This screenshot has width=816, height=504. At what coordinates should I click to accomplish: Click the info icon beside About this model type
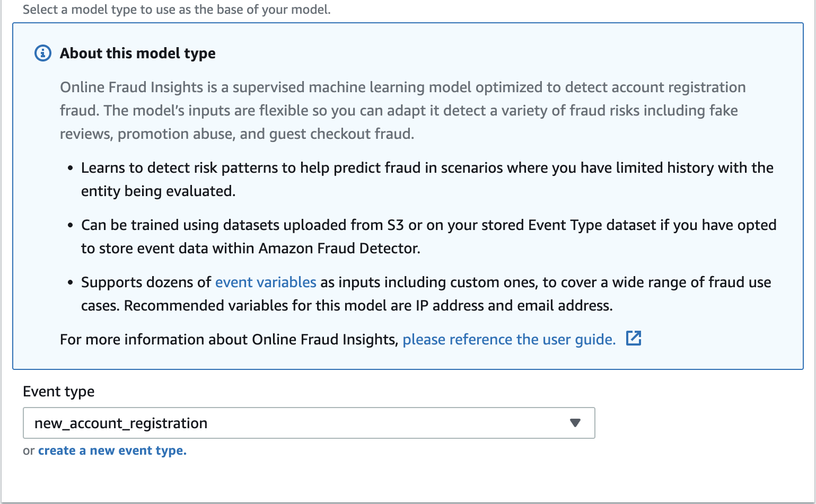click(x=43, y=53)
